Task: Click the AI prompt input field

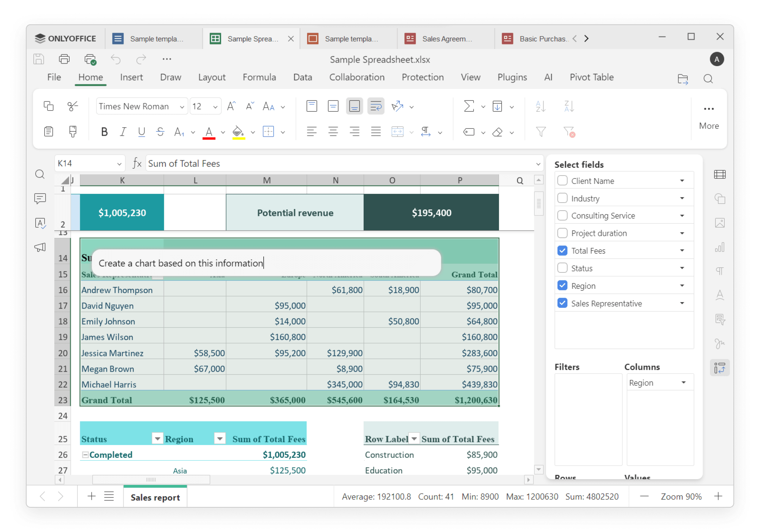Action: (266, 263)
